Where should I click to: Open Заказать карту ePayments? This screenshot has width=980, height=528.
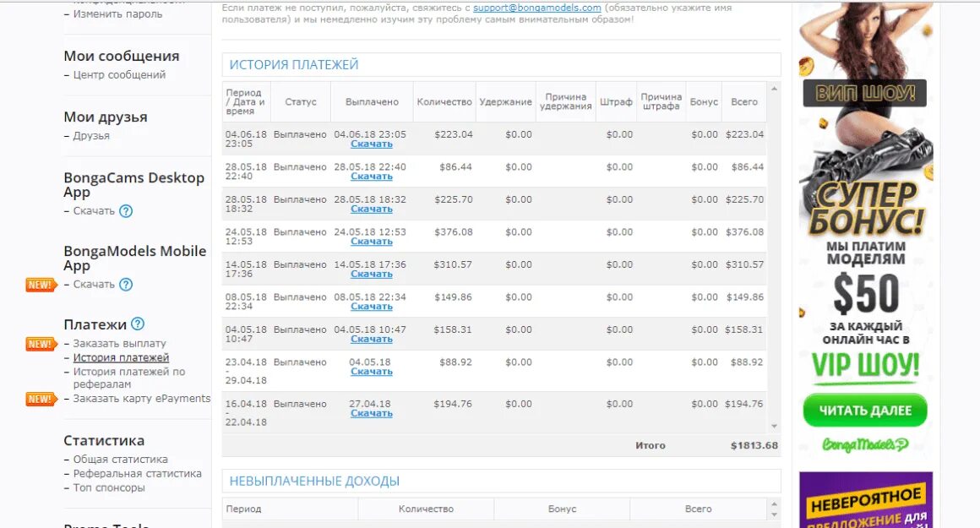coord(142,399)
